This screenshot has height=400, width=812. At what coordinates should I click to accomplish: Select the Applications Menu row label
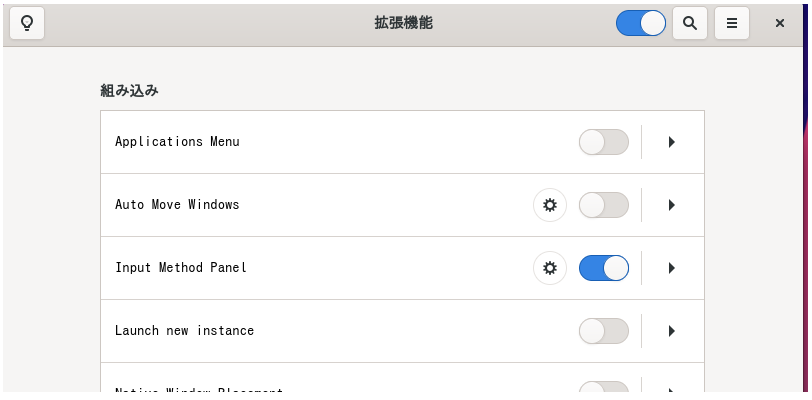click(x=177, y=142)
